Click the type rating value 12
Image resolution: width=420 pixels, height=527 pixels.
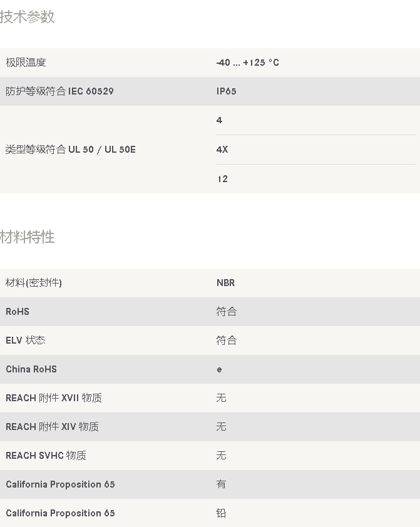(x=222, y=179)
